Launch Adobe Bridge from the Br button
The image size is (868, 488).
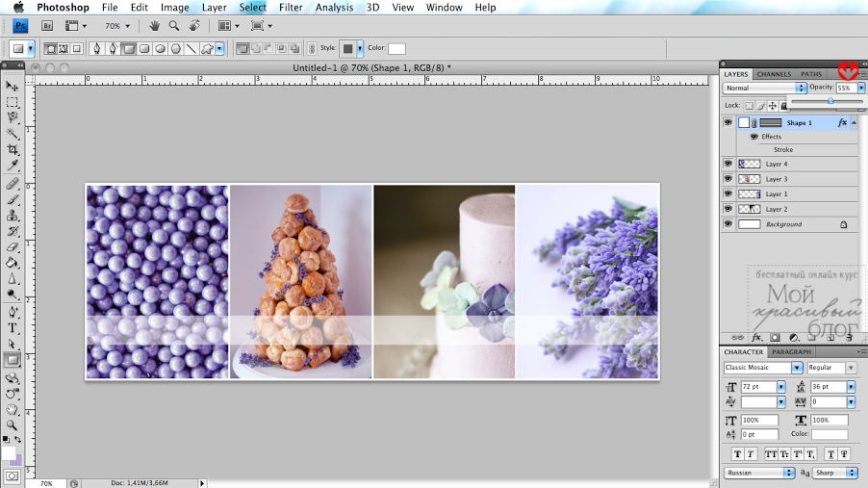(x=47, y=25)
